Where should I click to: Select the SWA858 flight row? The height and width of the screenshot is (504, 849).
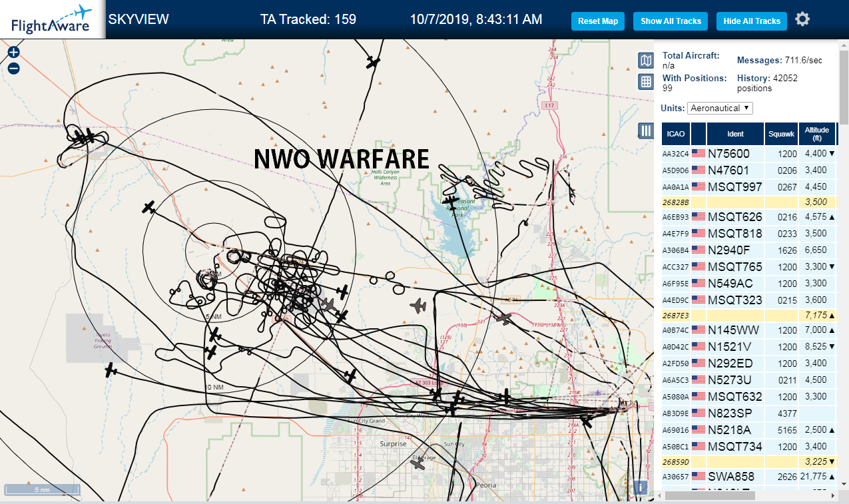[x=749, y=476]
